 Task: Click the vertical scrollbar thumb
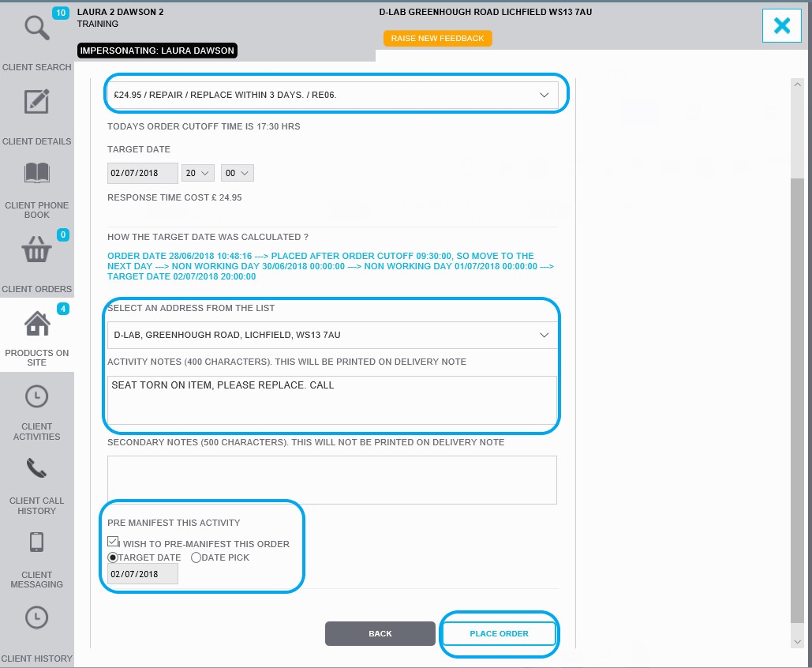798,400
